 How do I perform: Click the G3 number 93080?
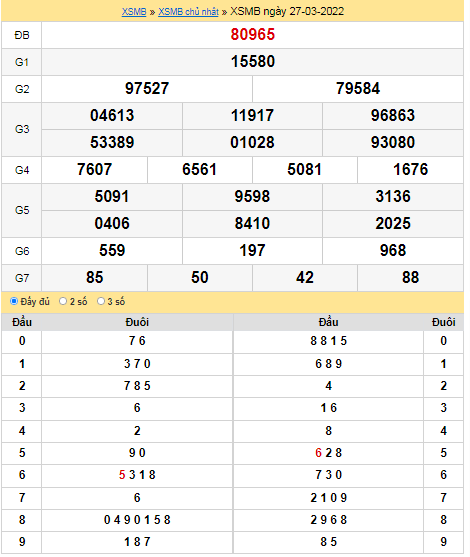coord(393,142)
